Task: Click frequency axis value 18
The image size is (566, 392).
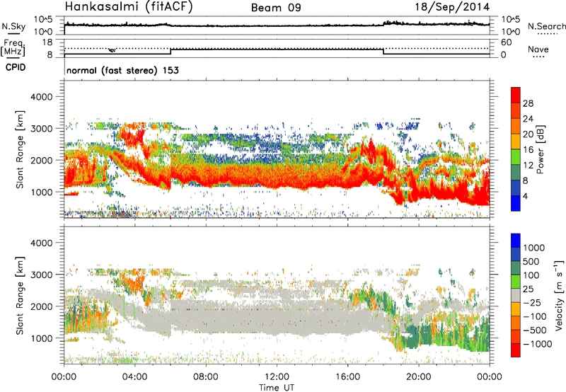Action: tap(47, 42)
